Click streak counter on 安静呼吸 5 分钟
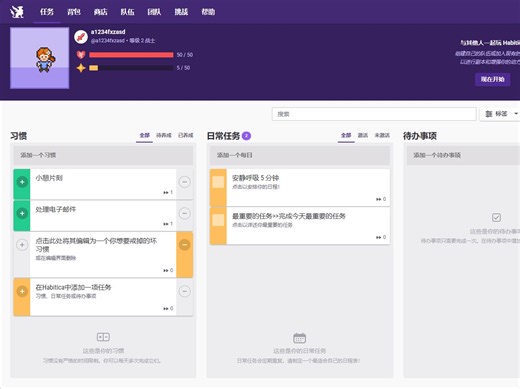The width and height of the screenshot is (520, 389). click(381, 199)
